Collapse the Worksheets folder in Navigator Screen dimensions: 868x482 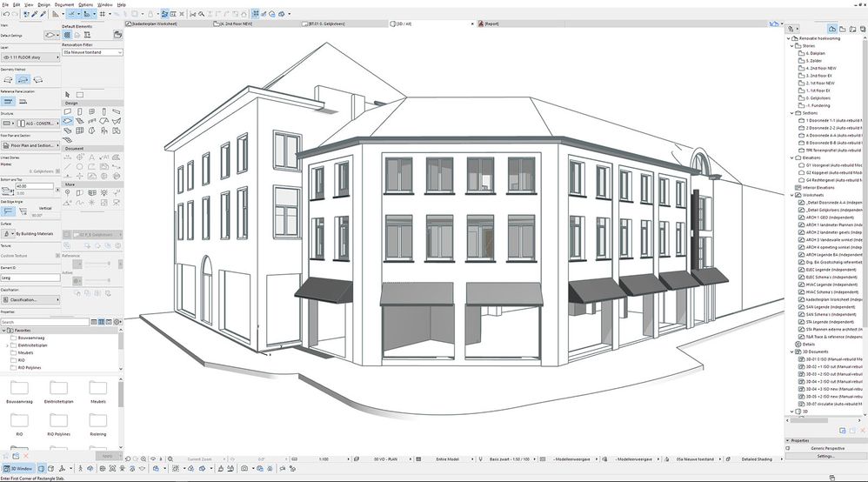(792, 195)
